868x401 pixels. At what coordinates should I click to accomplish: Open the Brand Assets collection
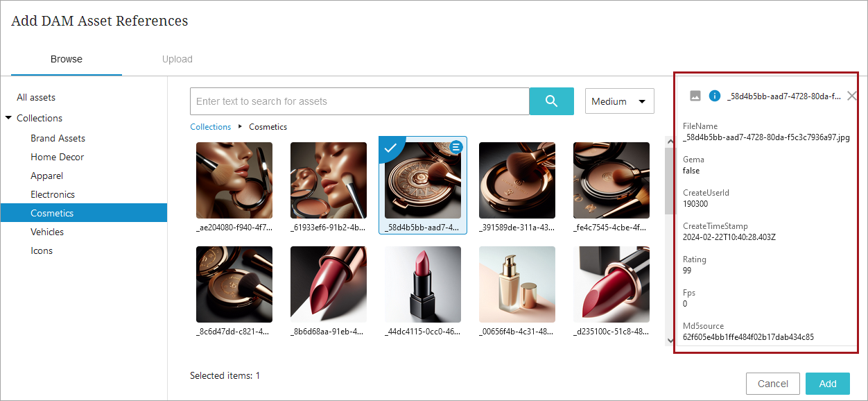pyautogui.click(x=58, y=138)
